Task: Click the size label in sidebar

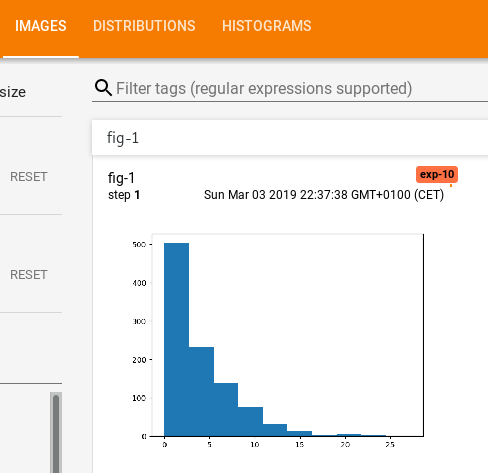Action: coord(13,92)
